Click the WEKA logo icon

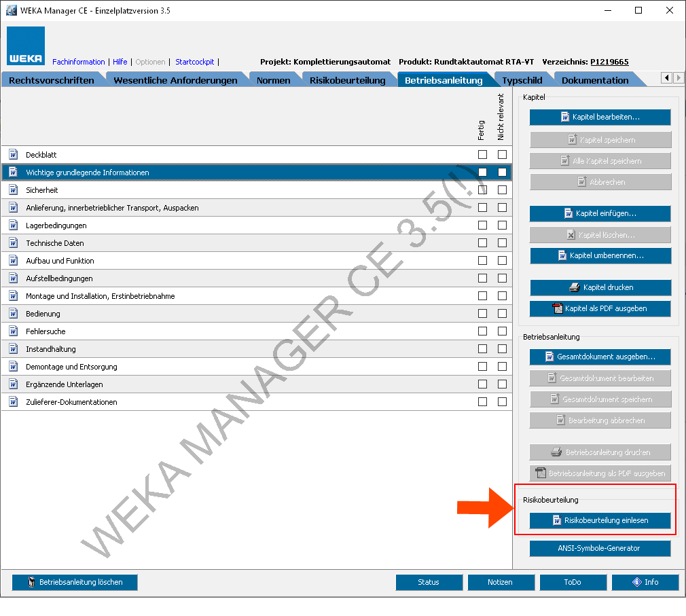tap(26, 46)
